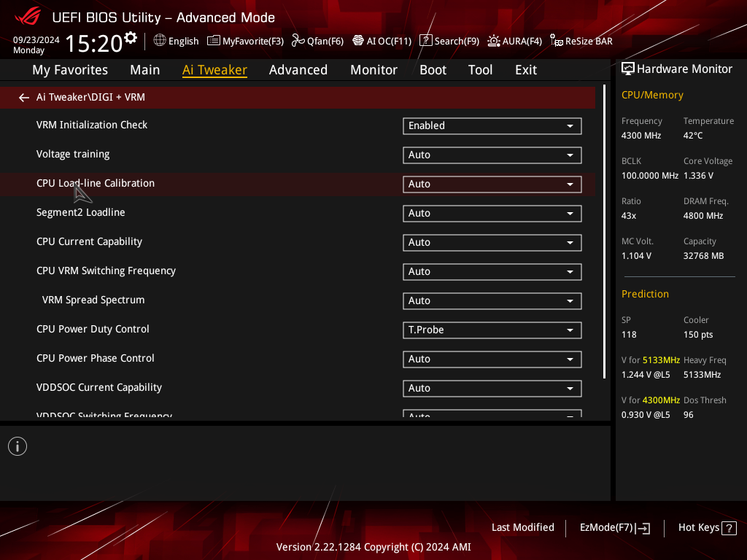
Task: Open VRM Spread Spectrum dropdown
Action: point(492,301)
